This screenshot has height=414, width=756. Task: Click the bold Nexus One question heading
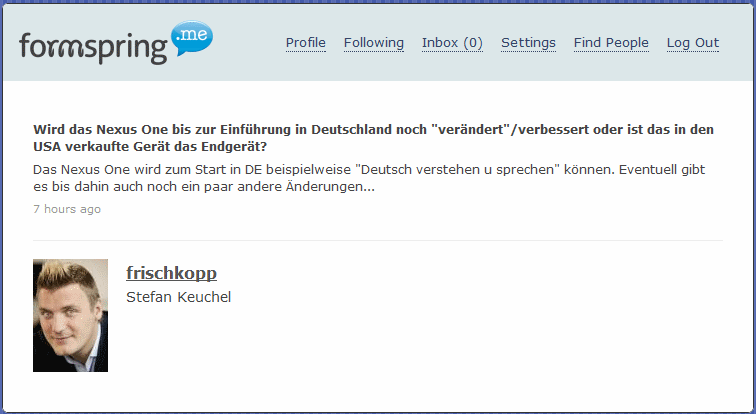click(373, 138)
